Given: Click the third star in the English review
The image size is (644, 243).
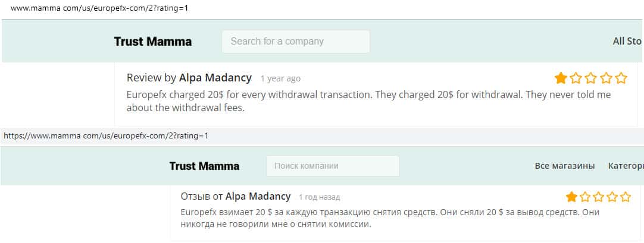Looking at the screenshot, I should tap(591, 78).
